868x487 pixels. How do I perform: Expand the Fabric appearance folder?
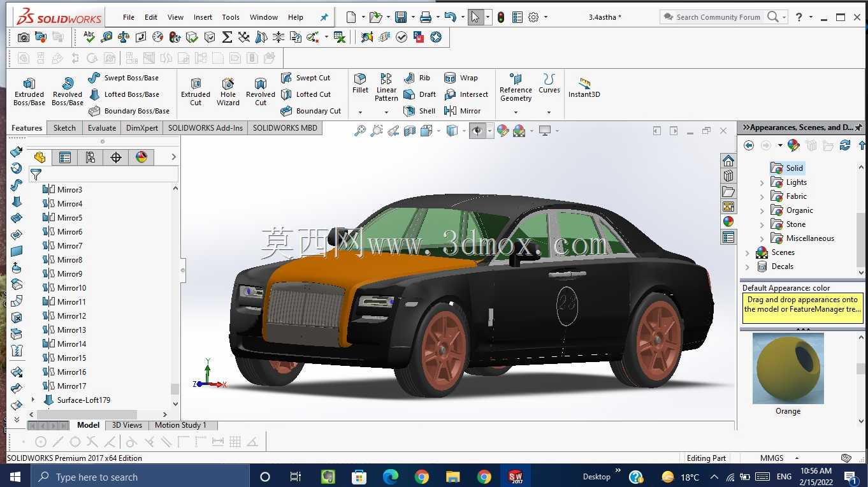click(x=762, y=197)
